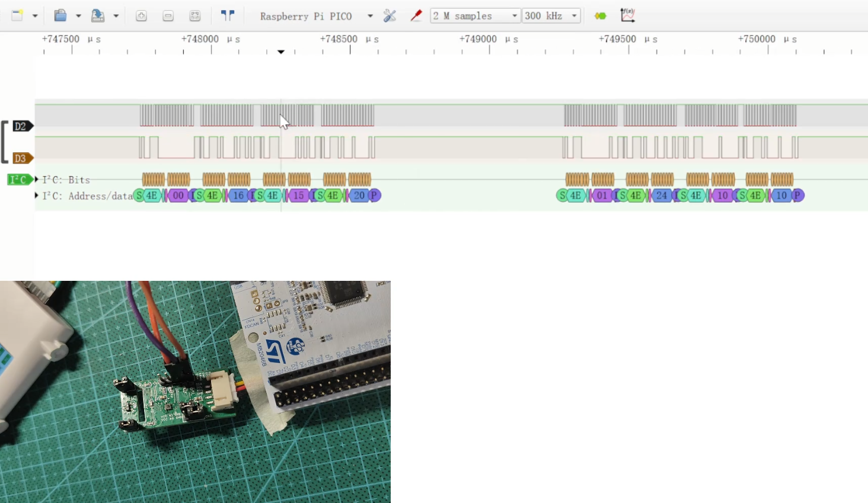
Task: Click the green I²C decoder label
Action: coord(18,180)
